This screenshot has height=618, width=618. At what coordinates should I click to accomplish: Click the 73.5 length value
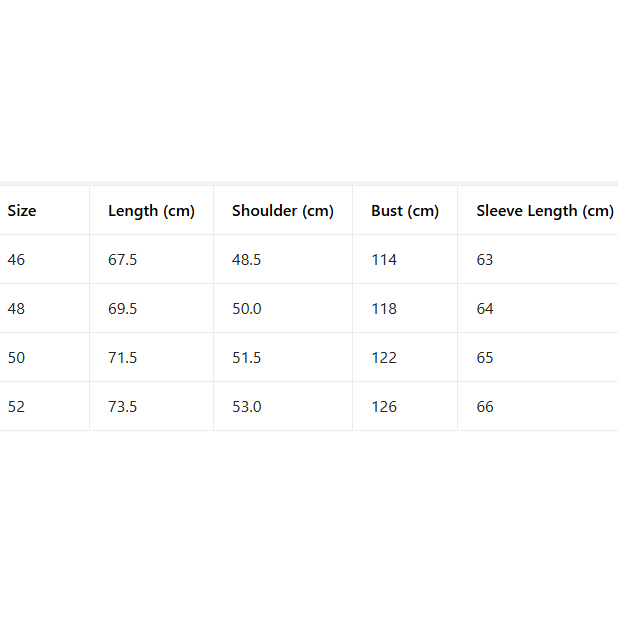click(122, 407)
